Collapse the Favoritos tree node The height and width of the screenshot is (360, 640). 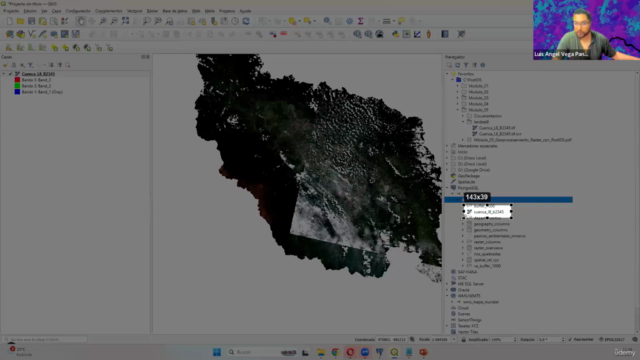[x=447, y=74]
